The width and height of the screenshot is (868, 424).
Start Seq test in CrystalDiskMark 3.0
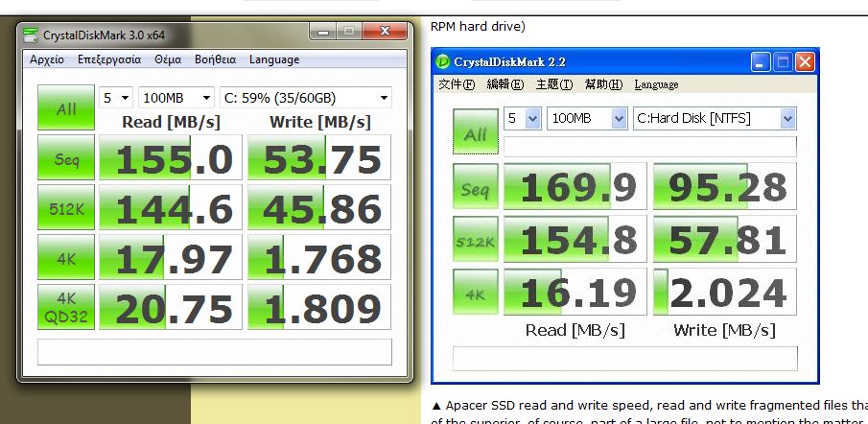click(66, 157)
